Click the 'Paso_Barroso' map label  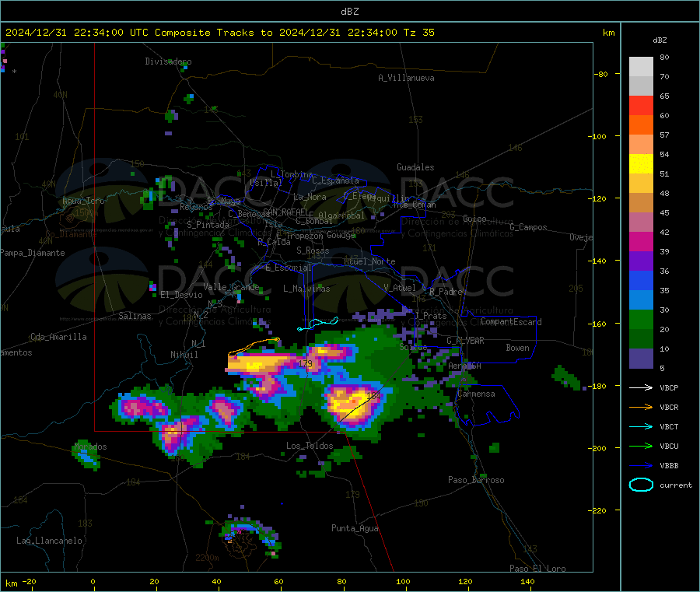[476, 480]
